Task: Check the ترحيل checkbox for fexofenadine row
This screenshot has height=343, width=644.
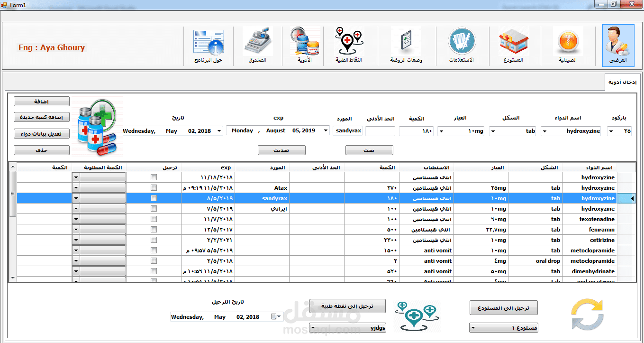Action: [x=154, y=219]
